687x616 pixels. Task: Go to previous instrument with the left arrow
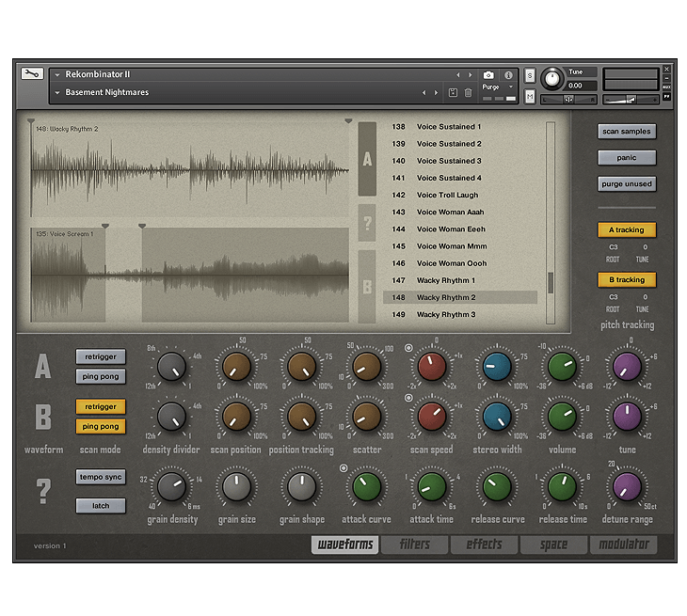[x=458, y=75]
